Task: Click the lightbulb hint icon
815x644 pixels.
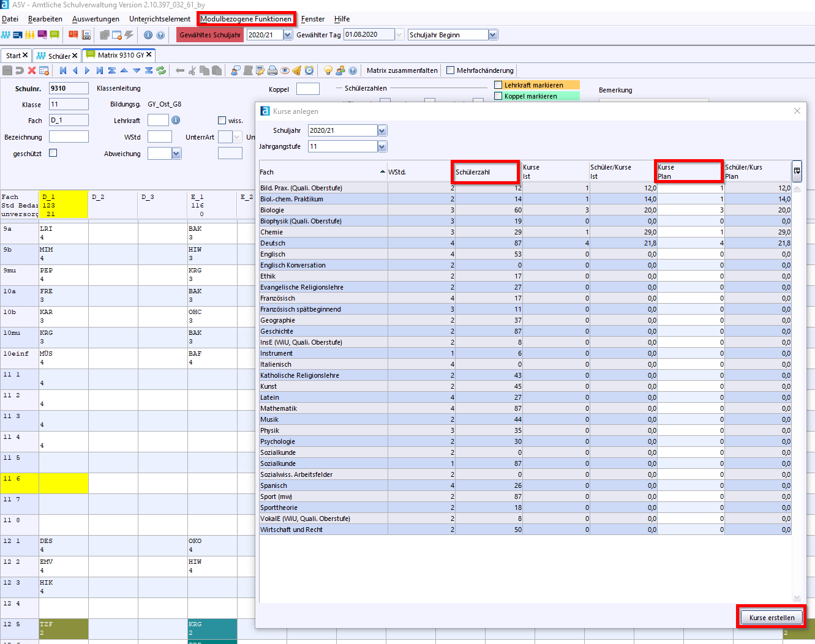Action: pyautogui.click(x=328, y=70)
